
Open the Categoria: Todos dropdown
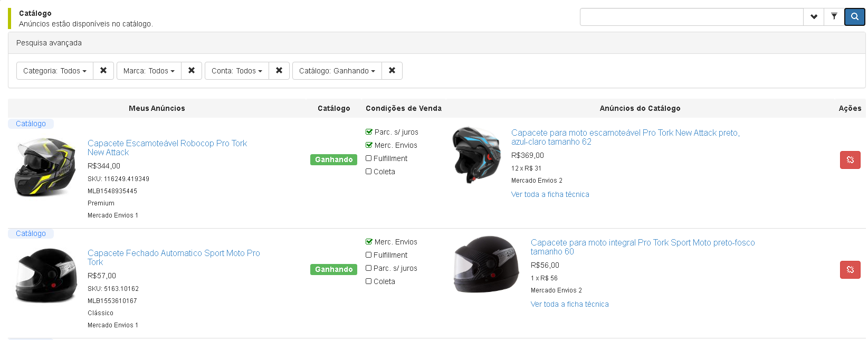click(55, 71)
